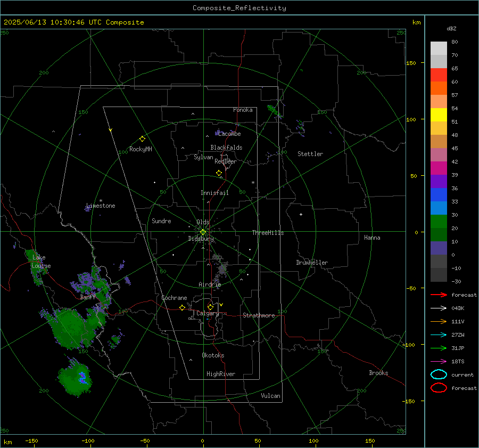Click the Lake Louise label
The image size is (479, 448).
pos(41,262)
